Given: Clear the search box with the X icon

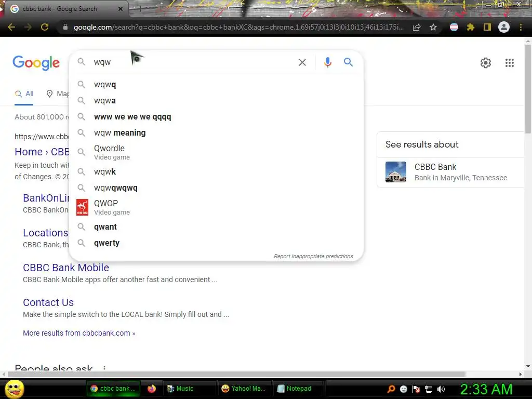Looking at the screenshot, I should (x=302, y=62).
